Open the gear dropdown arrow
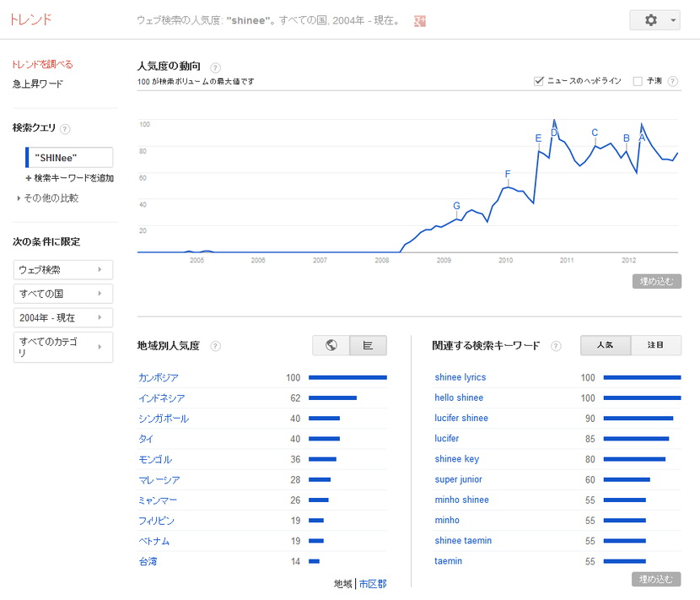 pyautogui.click(x=673, y=20)
